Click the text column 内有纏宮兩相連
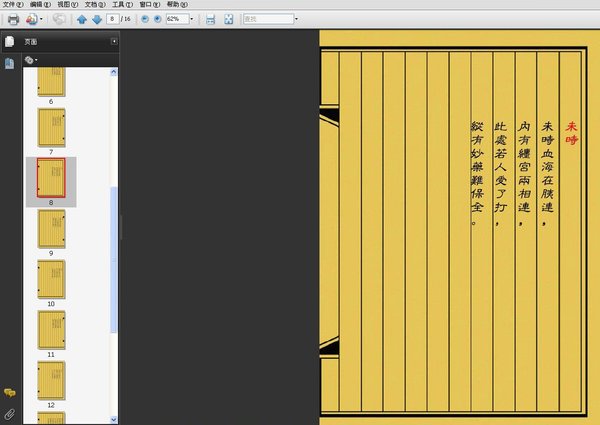Image resolution: width=600 pixels, height=425 pixels. pos(524,173)
